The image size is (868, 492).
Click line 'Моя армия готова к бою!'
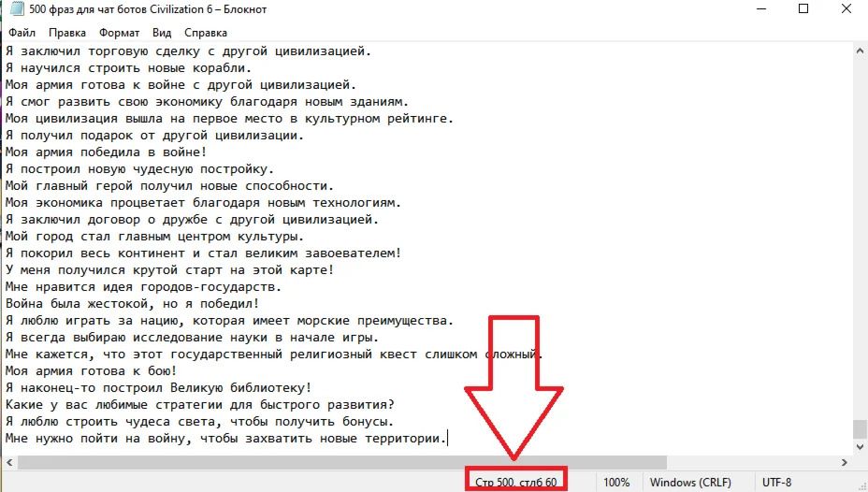pos(91,371)
